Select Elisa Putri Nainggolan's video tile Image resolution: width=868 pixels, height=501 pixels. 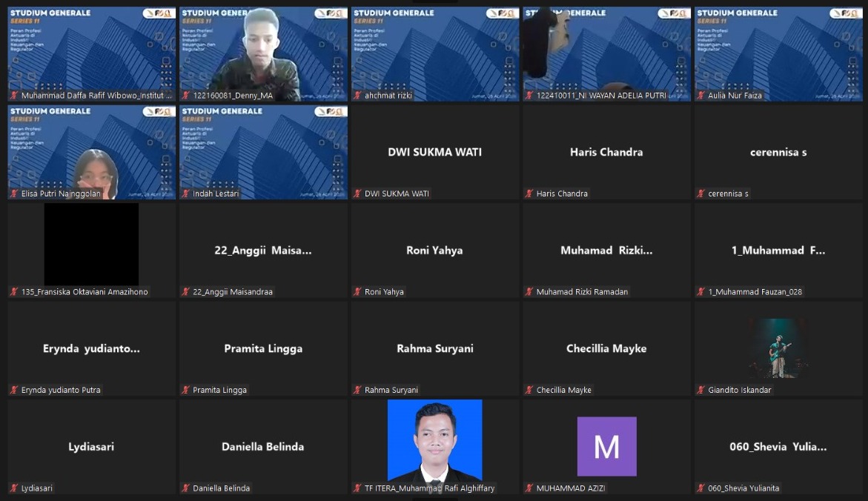[92, 152]
